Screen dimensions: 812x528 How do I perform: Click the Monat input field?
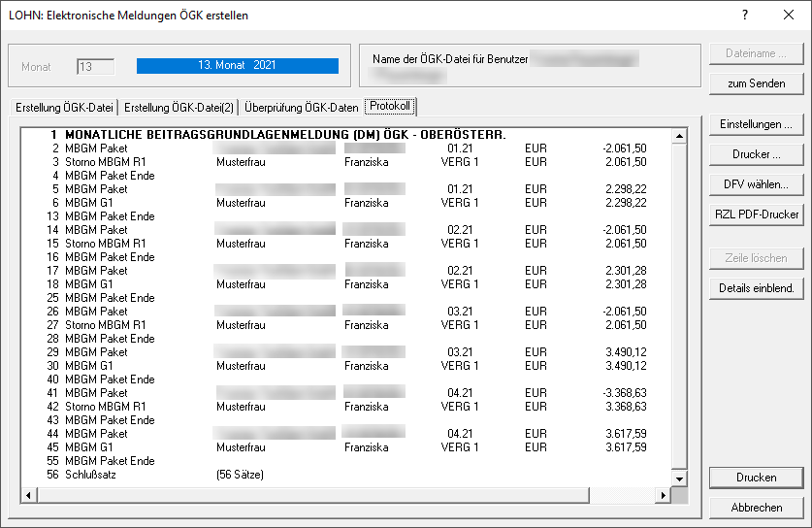[96, 67]
